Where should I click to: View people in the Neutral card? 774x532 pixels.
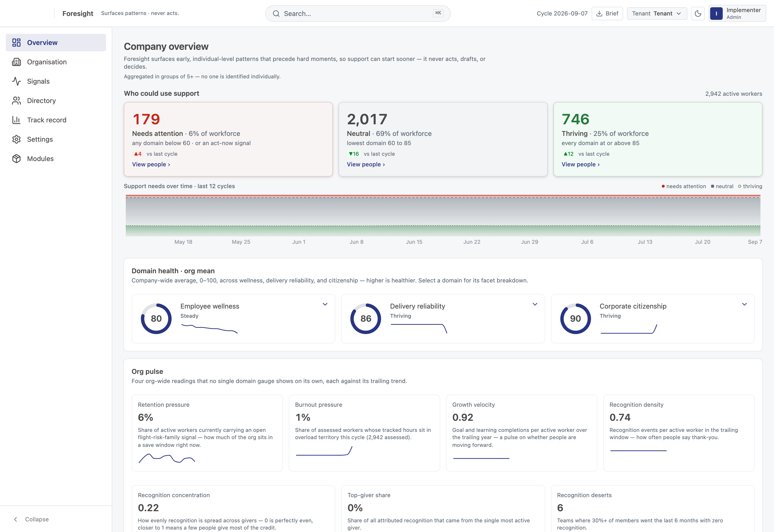(366, 164)
